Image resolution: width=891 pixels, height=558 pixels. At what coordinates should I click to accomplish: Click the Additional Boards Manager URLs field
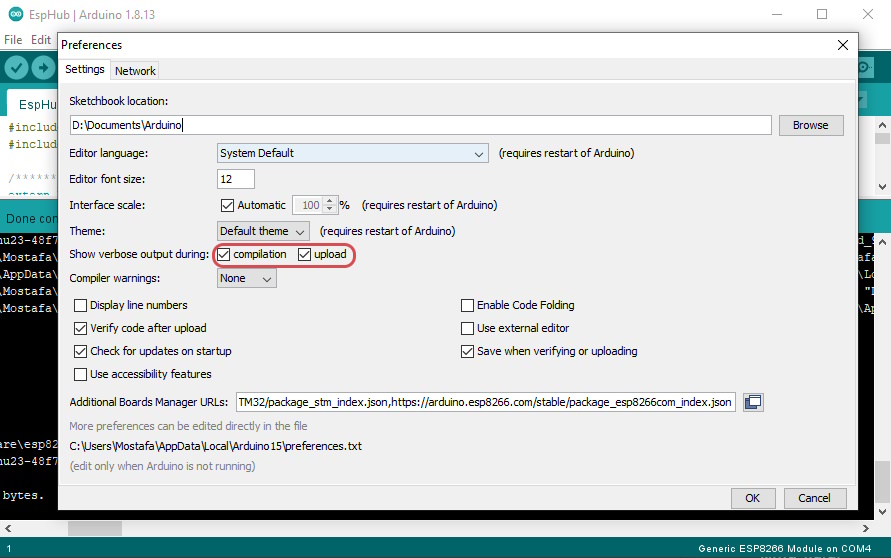pos(486,402)
